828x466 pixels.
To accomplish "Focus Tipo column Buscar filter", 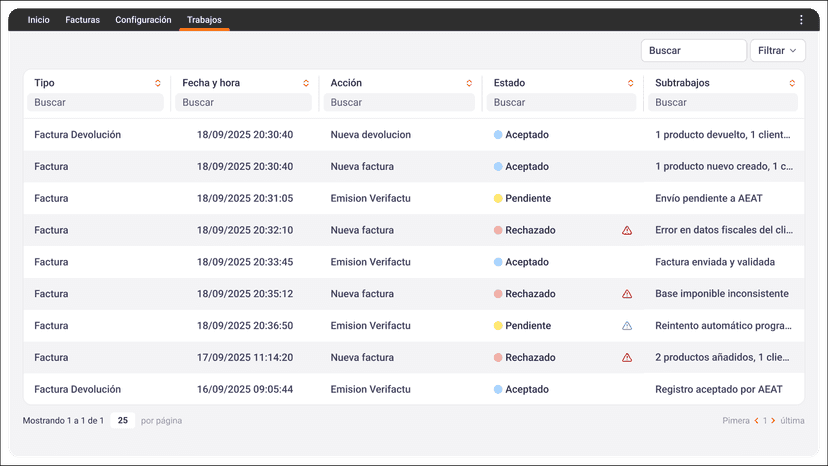I will click(x=95, y=102).
